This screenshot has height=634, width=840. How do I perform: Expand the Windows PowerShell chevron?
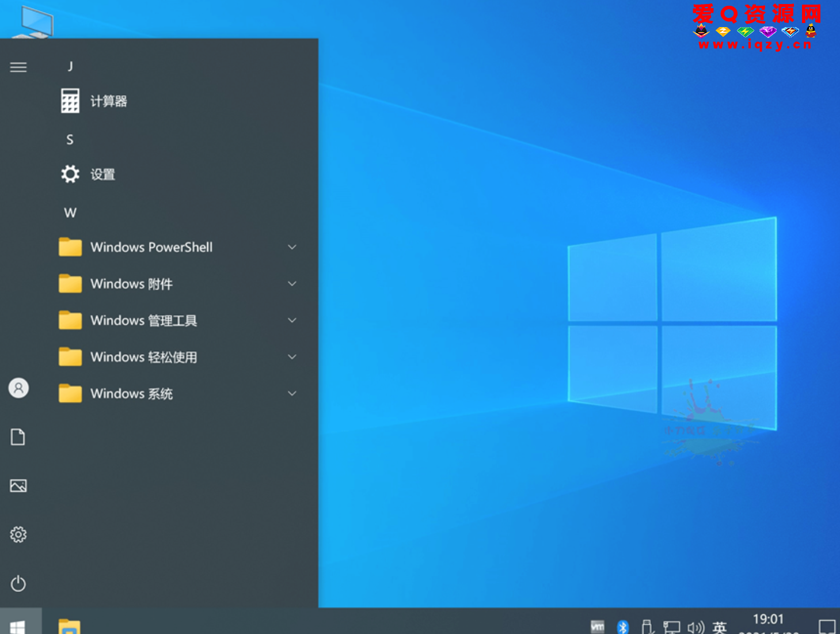click(292, 247)
